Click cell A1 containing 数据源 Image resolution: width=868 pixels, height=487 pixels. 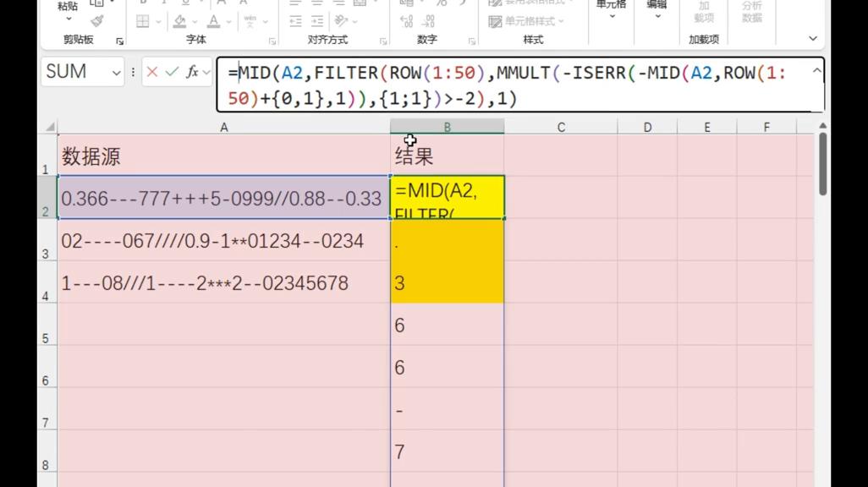coord(223,155)
